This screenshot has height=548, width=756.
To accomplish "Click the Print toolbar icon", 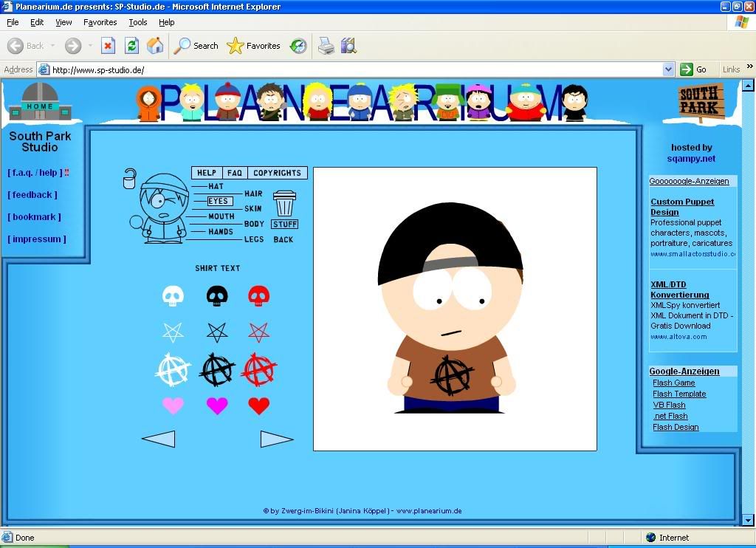I will click(326, 46).
